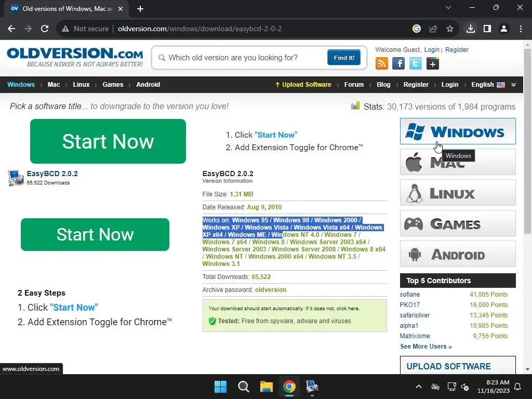Click "click here" download fallback text

(348, 309)
